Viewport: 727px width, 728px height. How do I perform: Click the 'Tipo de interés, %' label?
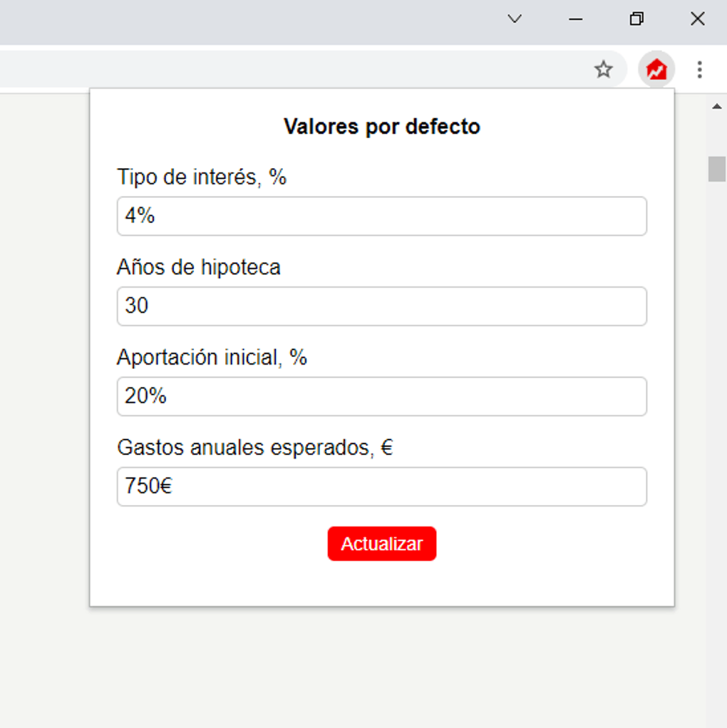click(x=202, y=177)
